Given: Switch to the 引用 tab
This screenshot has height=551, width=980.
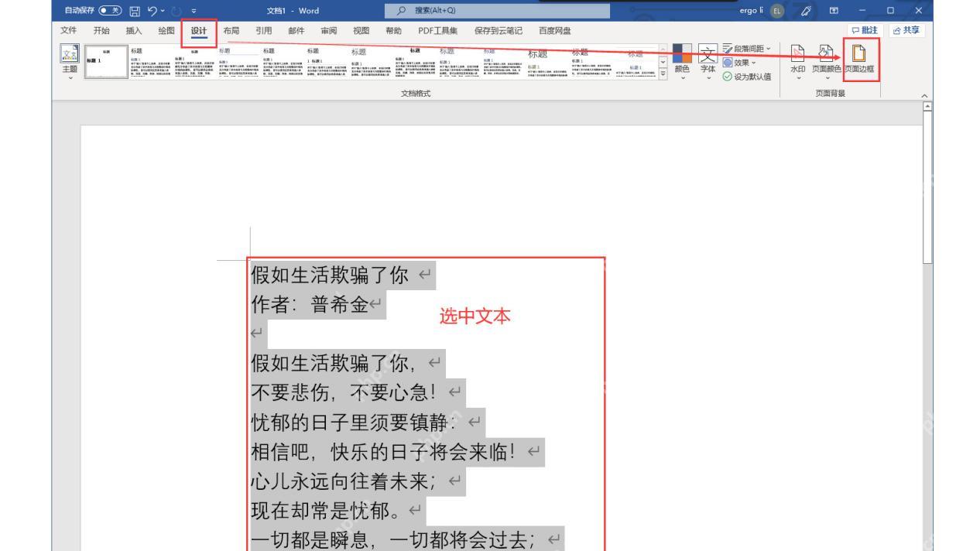Looking at the screenshot, I should [264, 31].
